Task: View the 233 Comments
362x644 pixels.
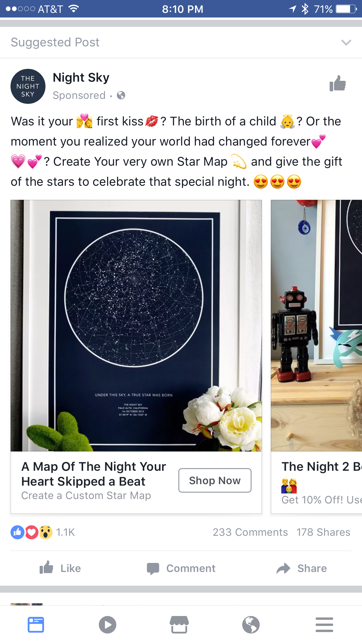Action: 250,532
